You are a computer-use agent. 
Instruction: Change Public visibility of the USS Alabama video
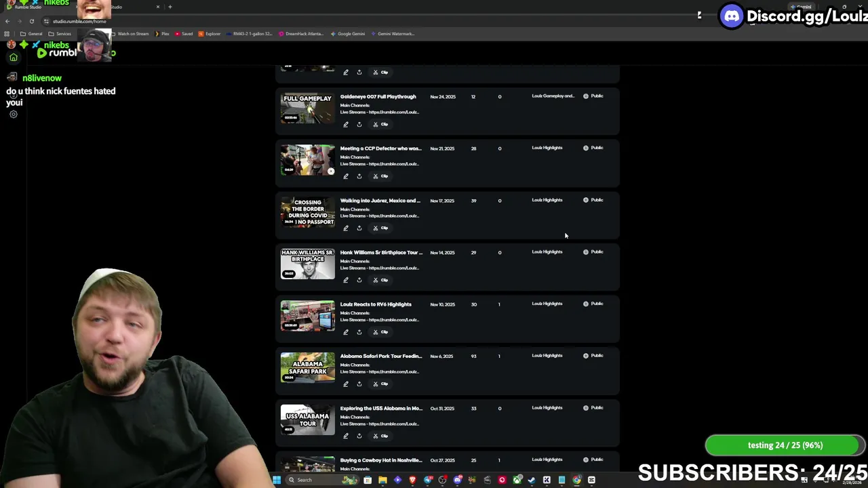click(593, 407)
